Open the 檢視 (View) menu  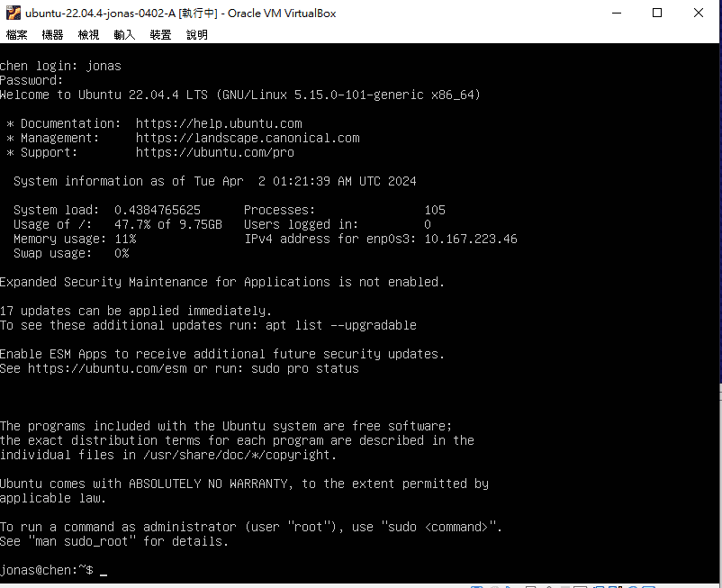tap(89, 34)
